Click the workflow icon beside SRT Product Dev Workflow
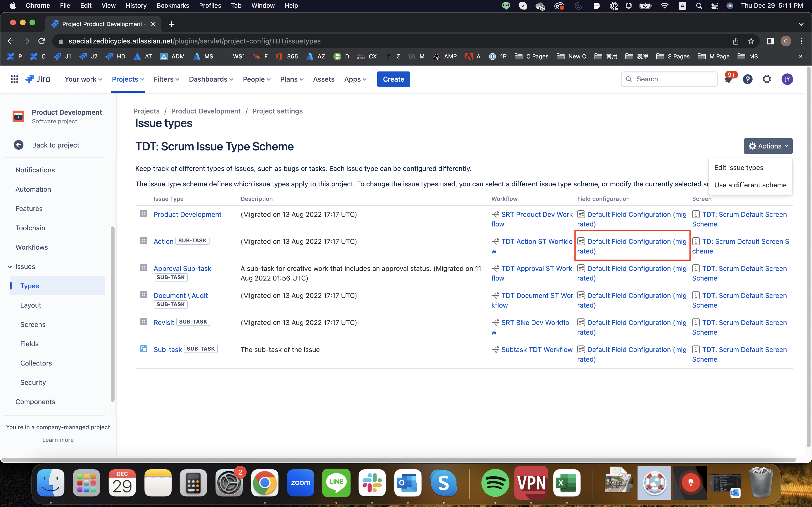This screenshot has height=507, width=812. [495, 214]
